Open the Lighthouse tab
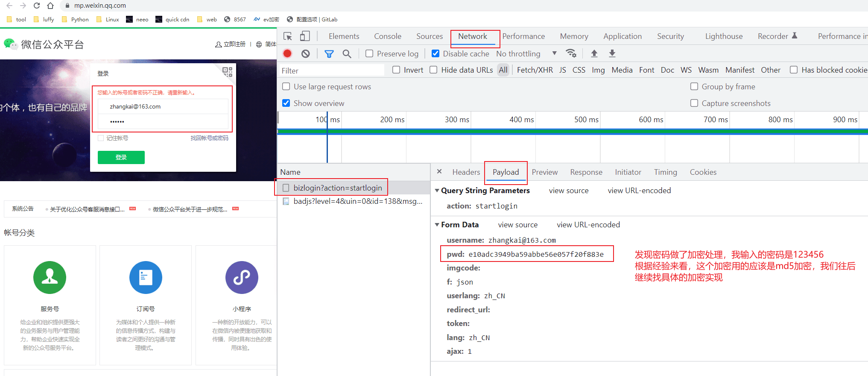 724,36
